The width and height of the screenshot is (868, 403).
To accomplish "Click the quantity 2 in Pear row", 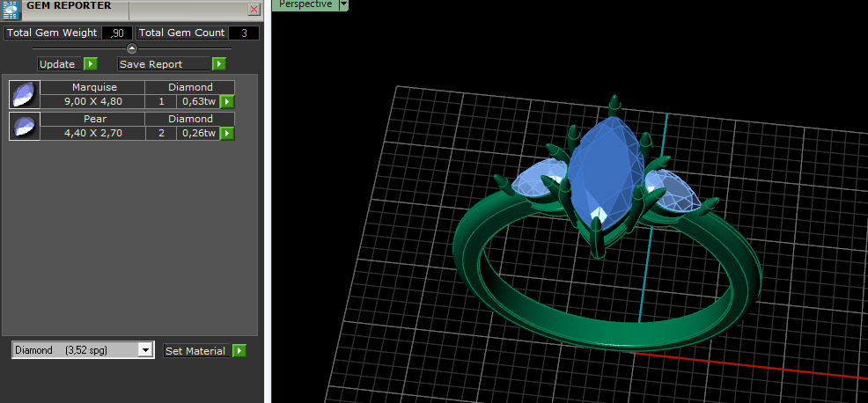I will (x=162, y=134).
